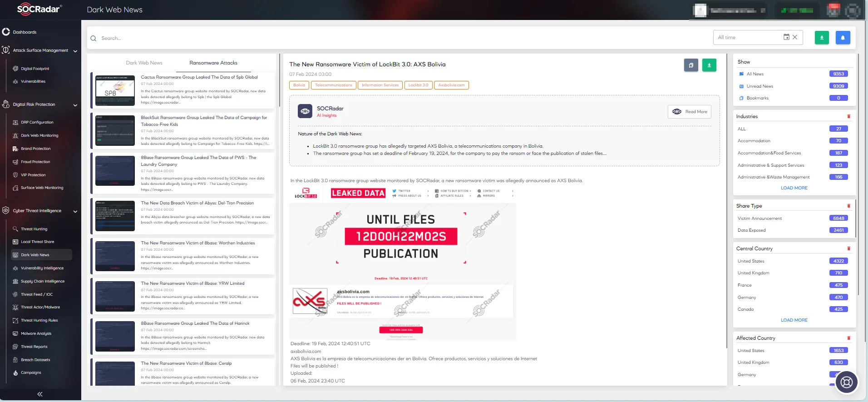Filter by Unread News
Viewport: 868px width, 402px height.
pos(760,86)
